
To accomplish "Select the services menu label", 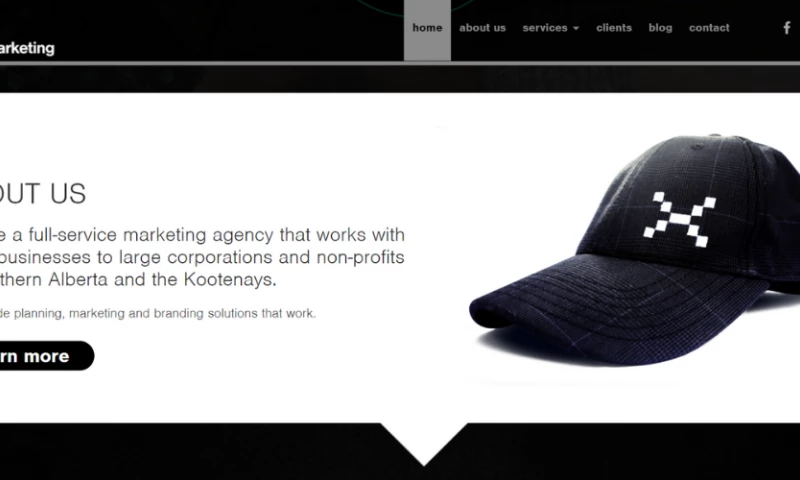I will pos(544,28).
